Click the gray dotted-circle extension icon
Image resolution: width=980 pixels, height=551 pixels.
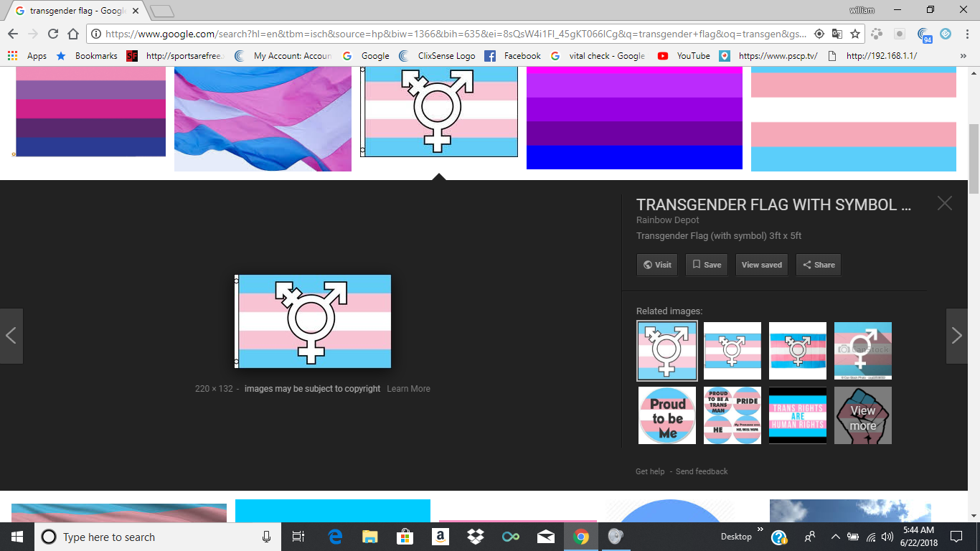click(x=877, y=34)
